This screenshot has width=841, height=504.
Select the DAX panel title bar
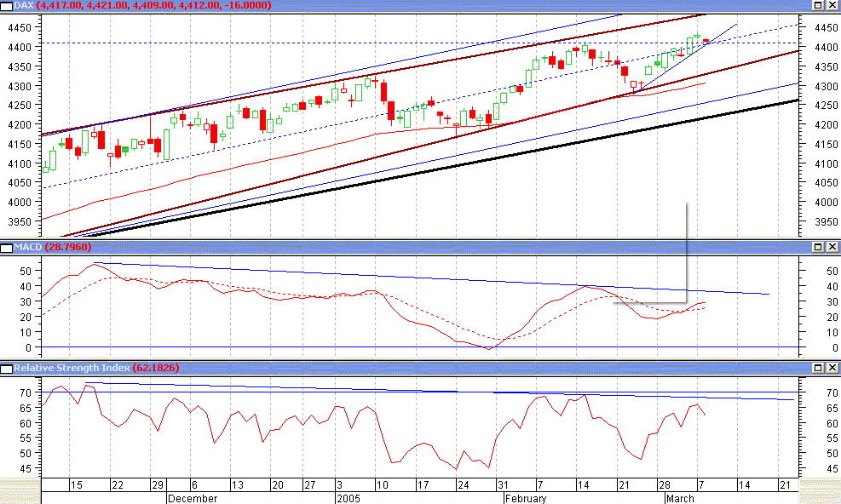pos(383,6)
